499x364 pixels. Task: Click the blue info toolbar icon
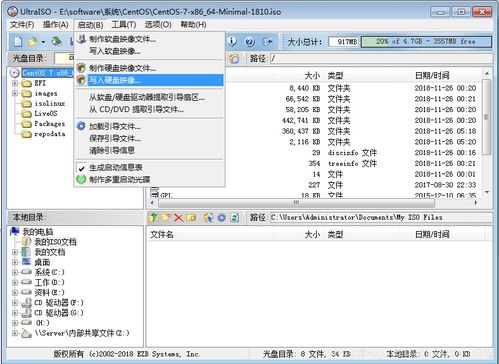[x=232, y=41]
